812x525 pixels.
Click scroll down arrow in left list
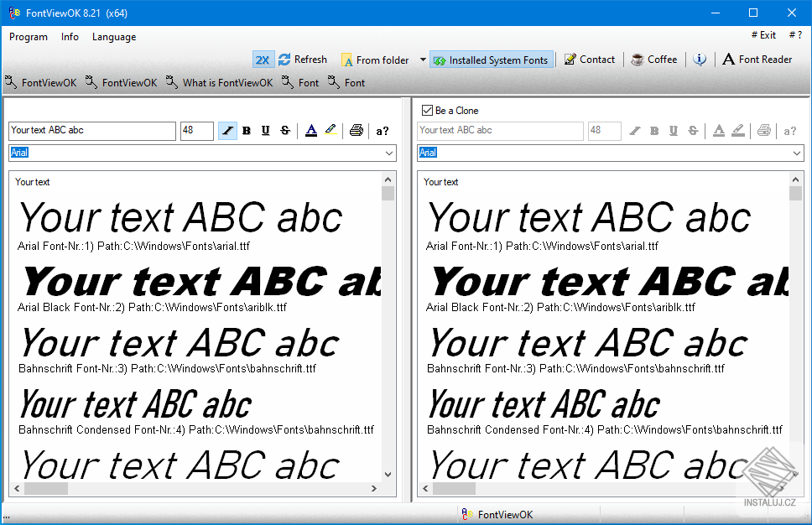tap(388, 474)
